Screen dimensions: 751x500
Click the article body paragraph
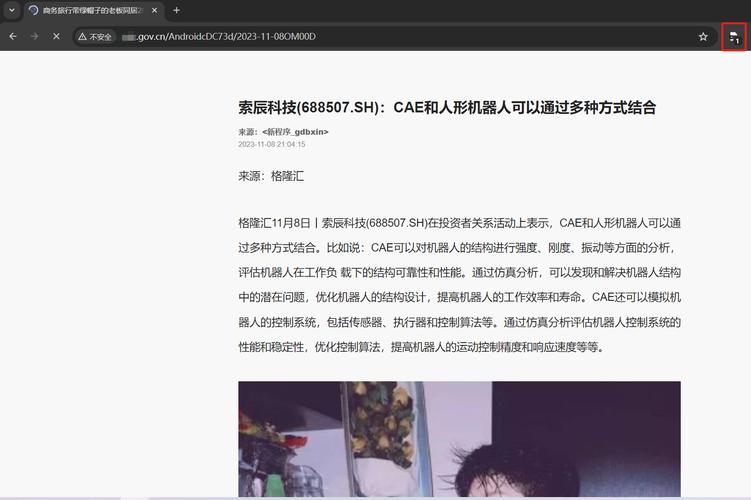click(x=459, y=285)
